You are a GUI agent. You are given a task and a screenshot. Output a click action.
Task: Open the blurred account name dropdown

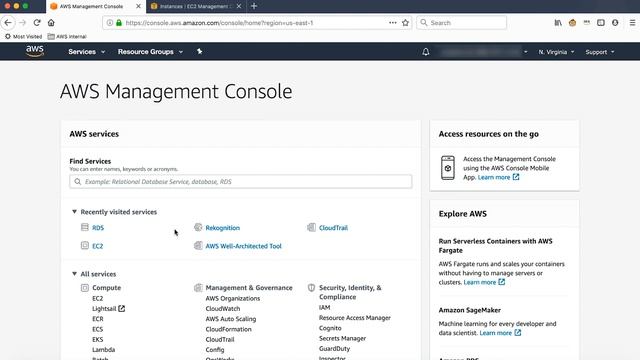point(484,52)
